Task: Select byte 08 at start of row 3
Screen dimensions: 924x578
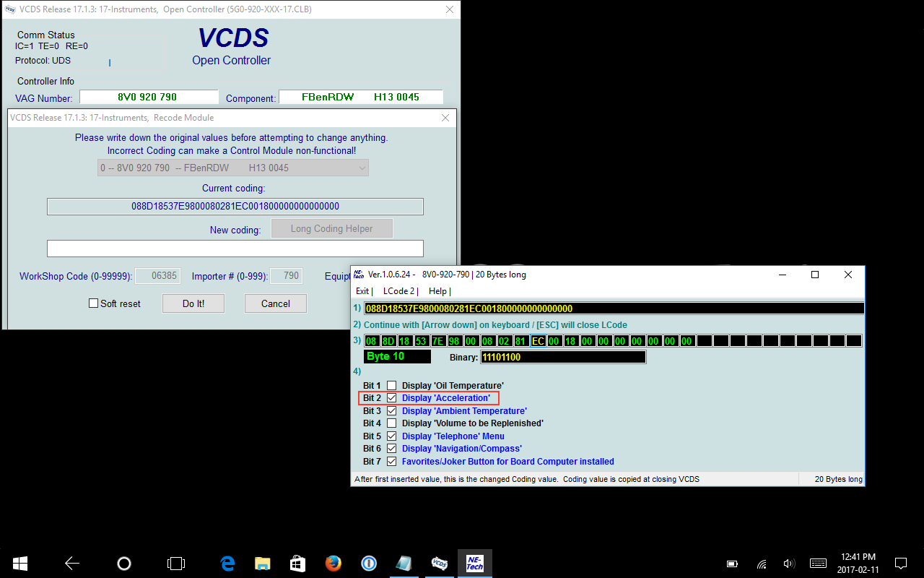Action: [x=372, y=341]
